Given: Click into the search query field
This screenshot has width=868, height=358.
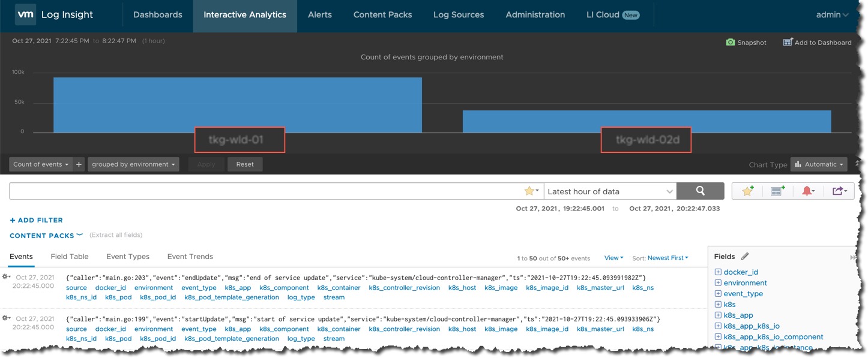Looking at the screenshot, I should pyautogui.click(x=267, y=191).
